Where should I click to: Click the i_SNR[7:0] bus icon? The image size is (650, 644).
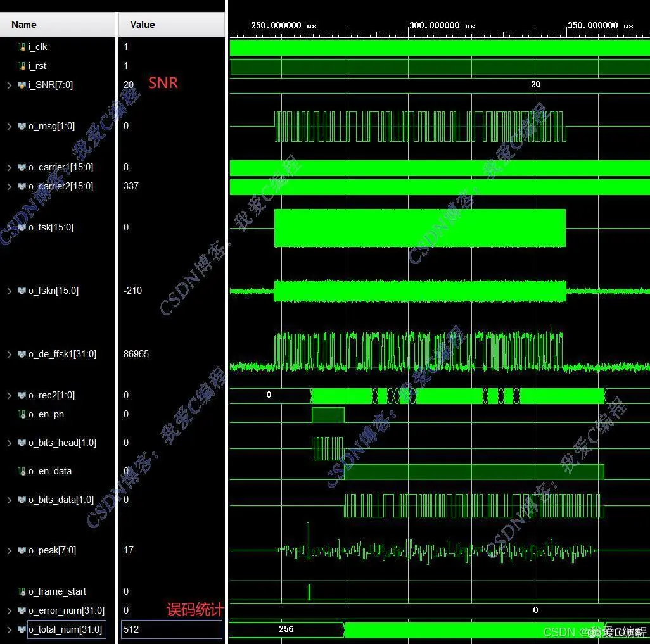[x=22, y=85]
